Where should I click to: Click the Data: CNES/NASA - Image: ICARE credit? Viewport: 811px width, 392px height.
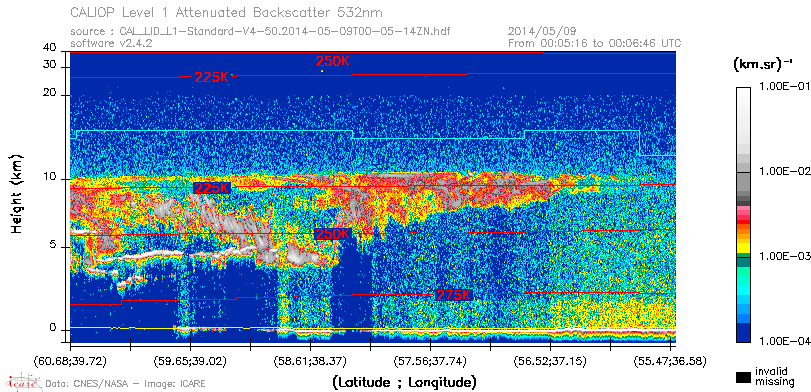coord(125,384)
